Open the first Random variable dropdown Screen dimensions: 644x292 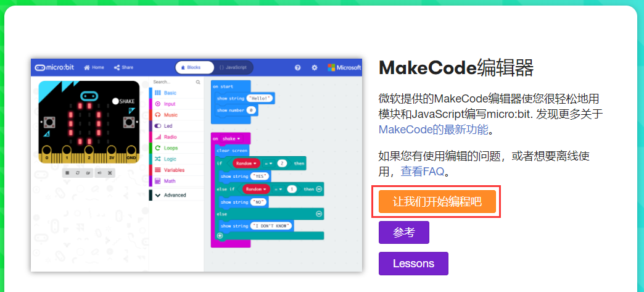click(x=247, y=163)
